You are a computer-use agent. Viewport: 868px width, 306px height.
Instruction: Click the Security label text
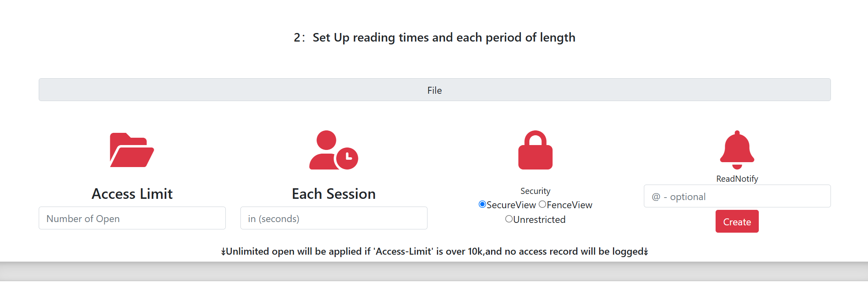535,191
